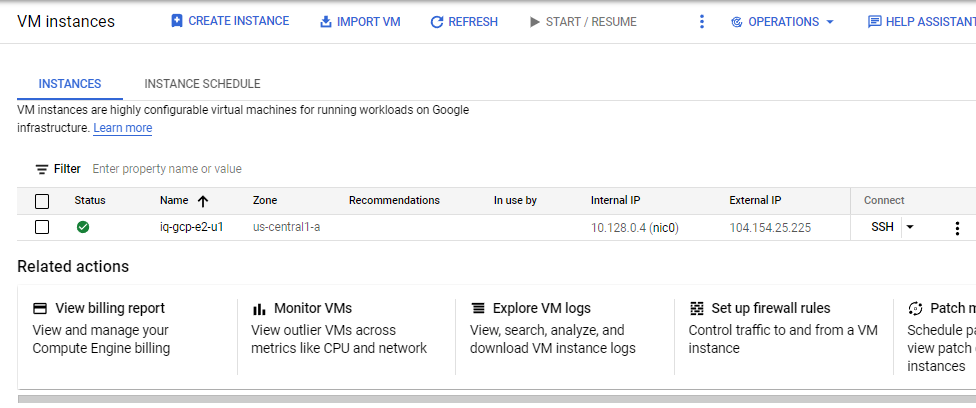Click the Related actions heading
Viewport: 976px width, 408px height.
[73, 267]
